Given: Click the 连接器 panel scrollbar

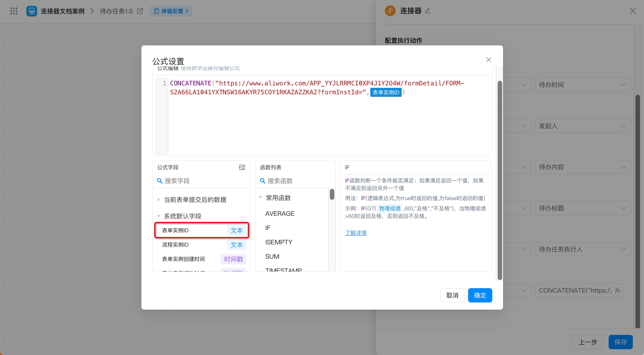Looking at the screenshot, I should (x=638, y=211).
